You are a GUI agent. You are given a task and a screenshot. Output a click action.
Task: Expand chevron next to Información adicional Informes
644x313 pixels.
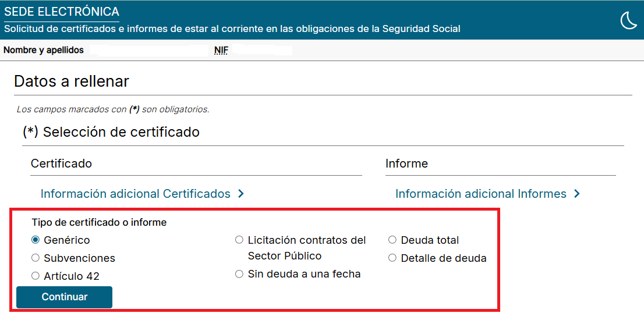577,194
